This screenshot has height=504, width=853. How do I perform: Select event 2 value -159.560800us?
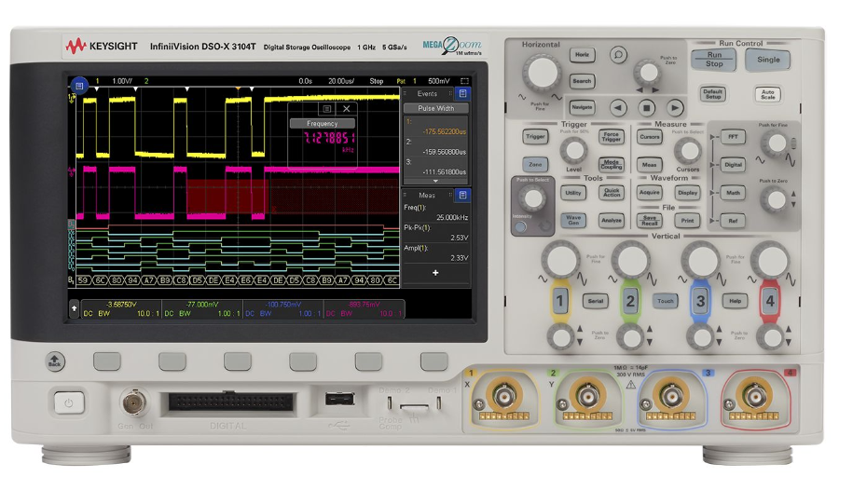pyautogui.click(x=445, y=152)
